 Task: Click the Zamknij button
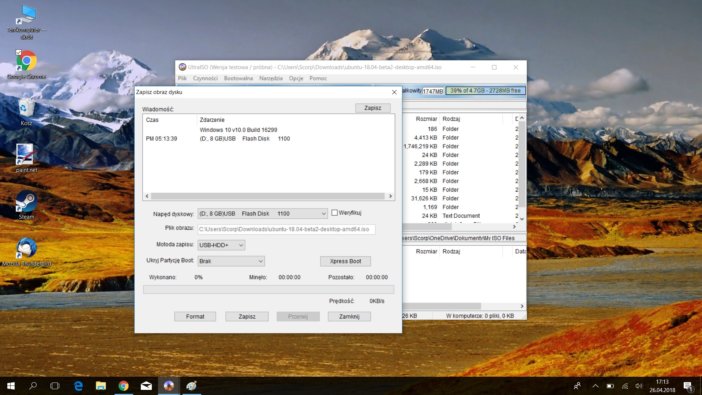349,317
